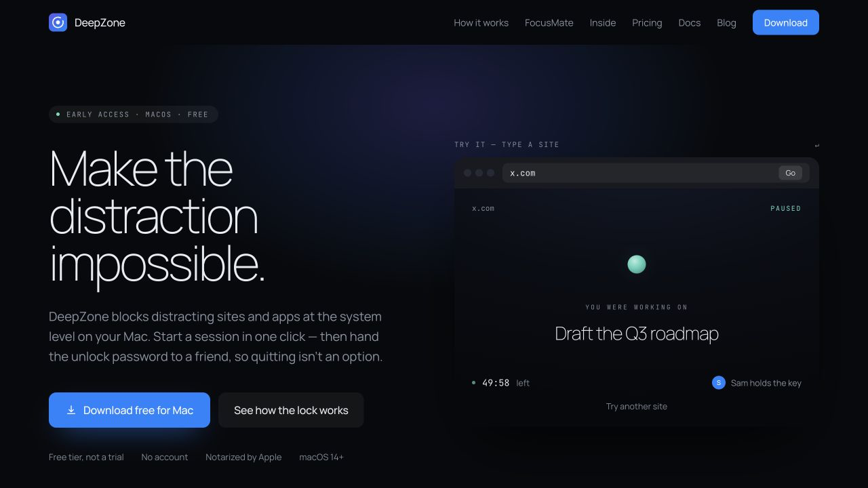
Task: Click the return key icon above the preview
Action: [x=816, y=145]
